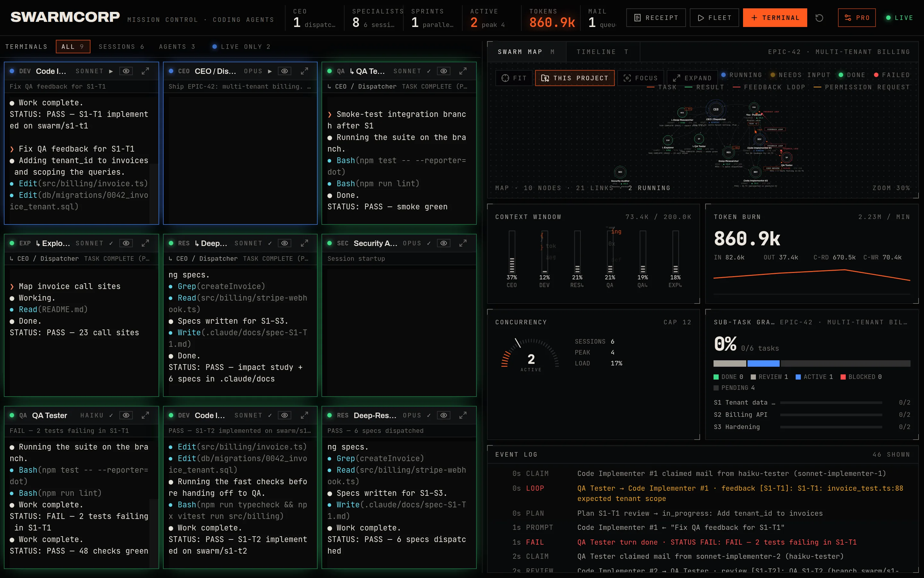Click the eye icon on the Deep-Researcher Opus terminal

pos(443,415)
